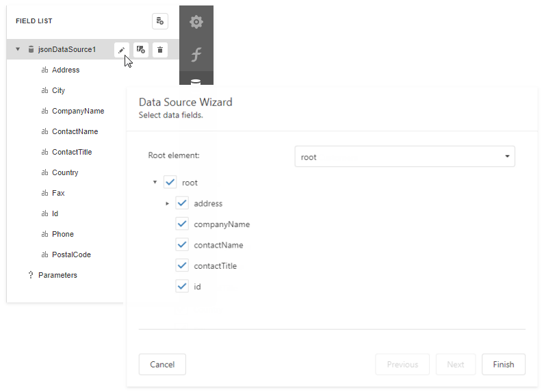Viewport: 544px width, 392px height.
Task: Click the ab icon beside Id field
Action: tap(44, 213)
